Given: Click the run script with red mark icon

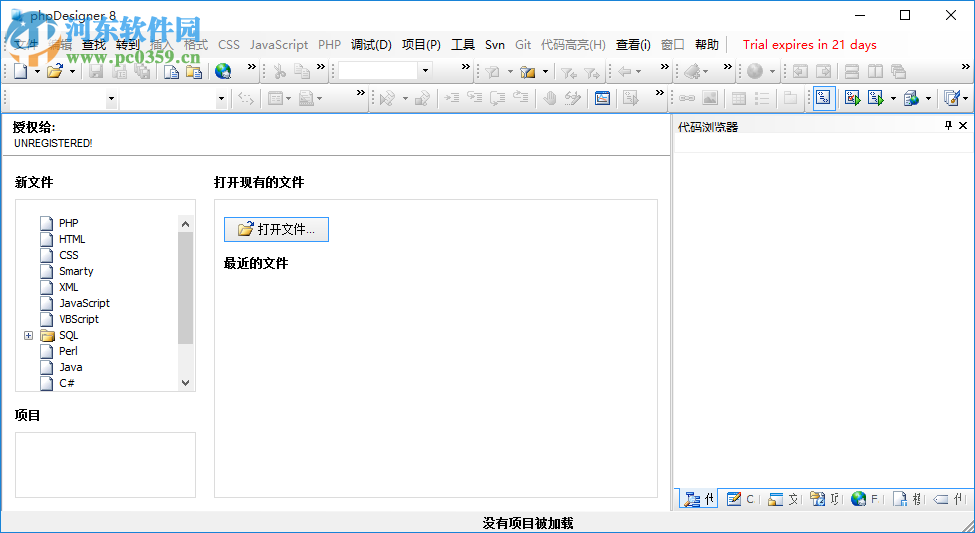Looking at the screenshot, I should pos(852,98).
